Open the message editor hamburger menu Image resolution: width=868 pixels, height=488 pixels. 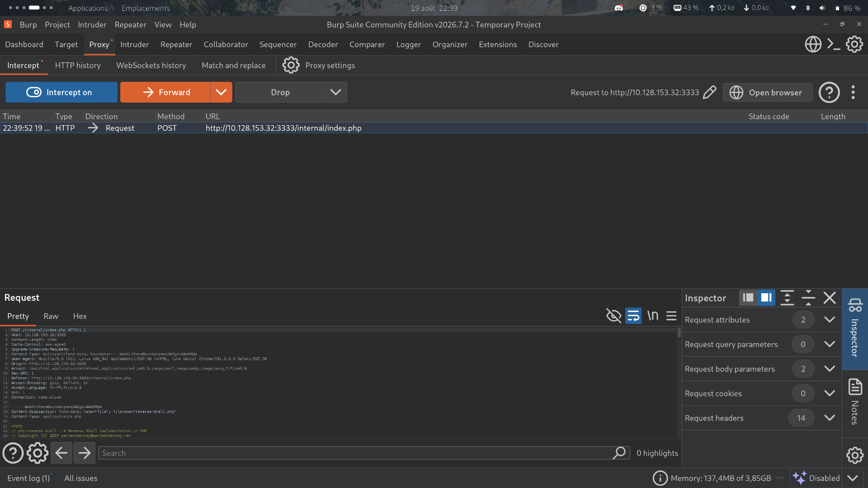pos(671,316)
